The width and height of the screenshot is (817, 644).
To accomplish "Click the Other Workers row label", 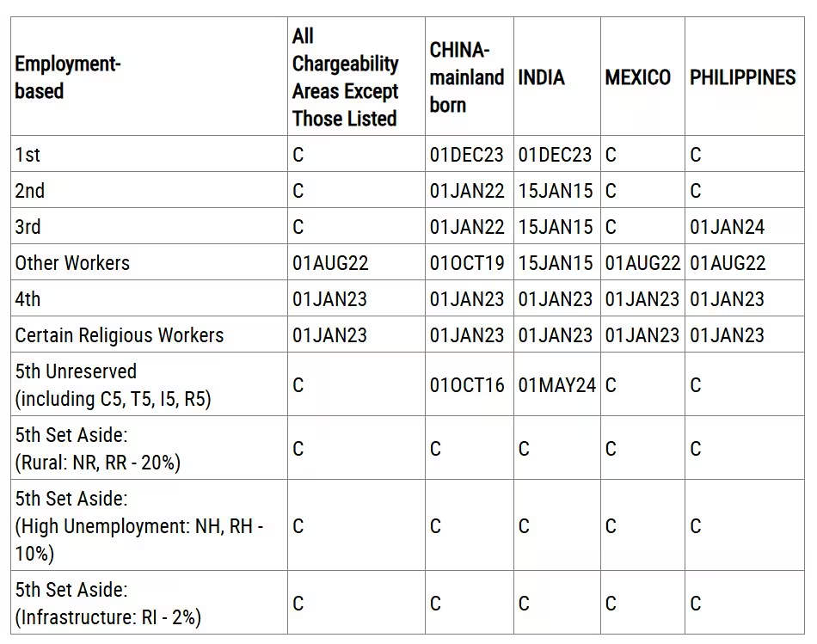I will (72, 263).
